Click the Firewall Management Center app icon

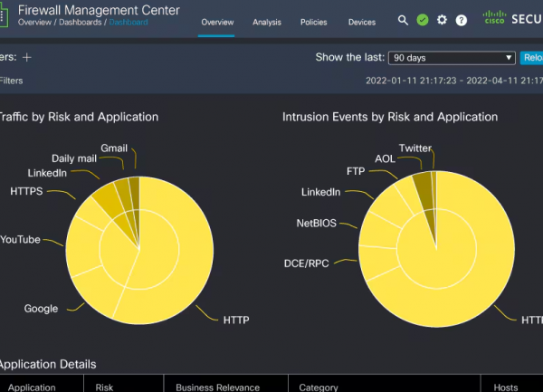(4, 16)
